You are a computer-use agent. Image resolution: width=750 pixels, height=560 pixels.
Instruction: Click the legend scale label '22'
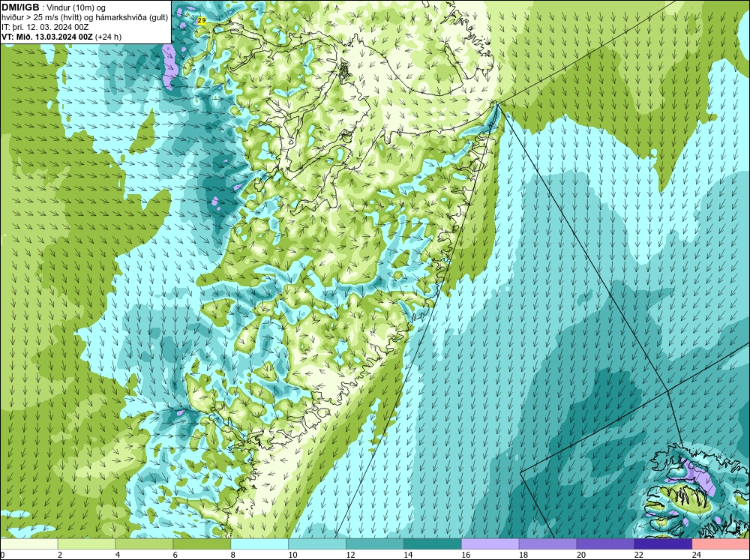click(x=638, y=555)
